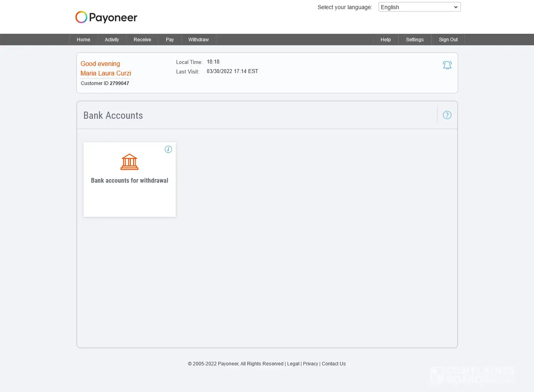The width and height of the screenshot is (534, 392).
Task: Click the Bank Accounts help question-mark icon
Action: pyautogui.click(x=447, y=115)
